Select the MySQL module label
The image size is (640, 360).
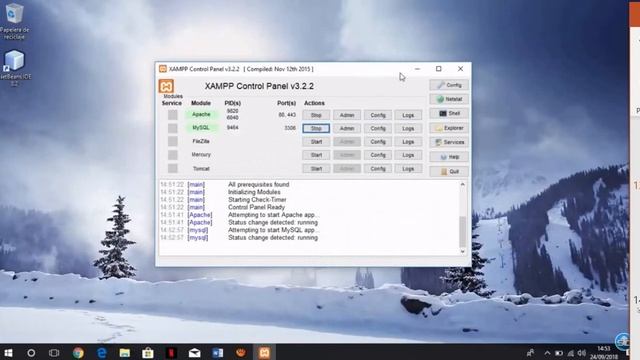(x=201, y=128)
